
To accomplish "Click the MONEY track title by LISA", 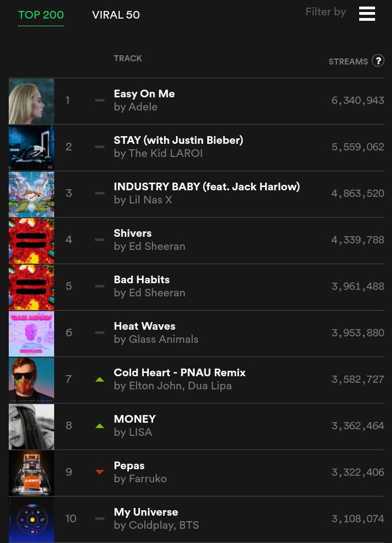I will pos(134,419).
